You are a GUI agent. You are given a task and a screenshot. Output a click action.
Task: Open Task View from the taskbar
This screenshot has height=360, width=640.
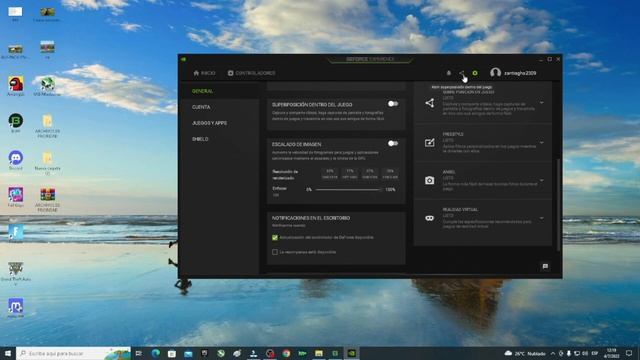click(x=139, y=353)
